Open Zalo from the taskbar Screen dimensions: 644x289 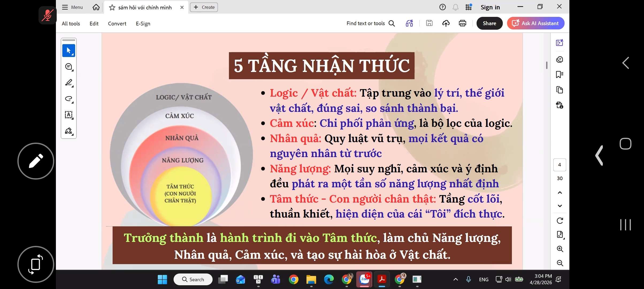[x=364, y=280]
